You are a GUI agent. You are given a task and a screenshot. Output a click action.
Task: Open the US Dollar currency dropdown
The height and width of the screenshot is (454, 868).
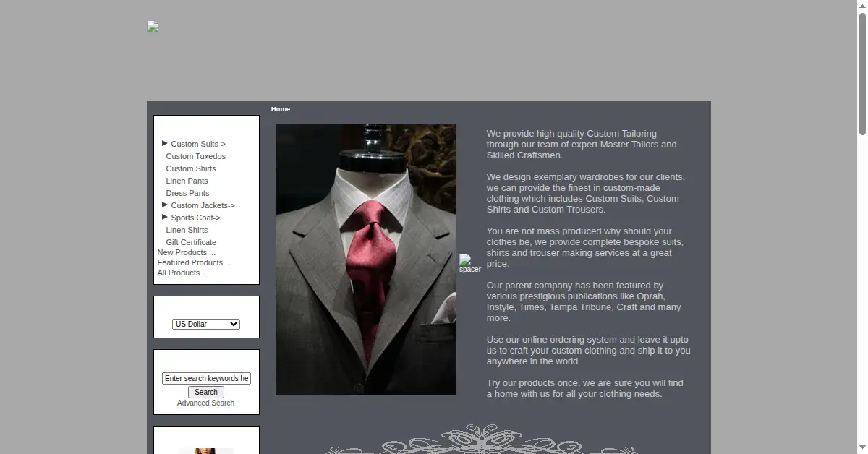(206, 324)
